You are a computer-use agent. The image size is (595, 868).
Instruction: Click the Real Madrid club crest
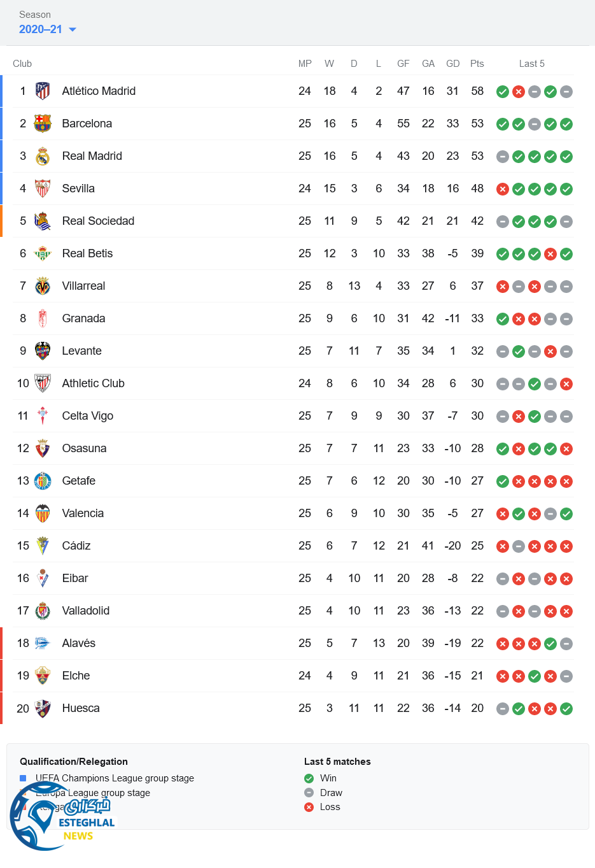[43, 156]
